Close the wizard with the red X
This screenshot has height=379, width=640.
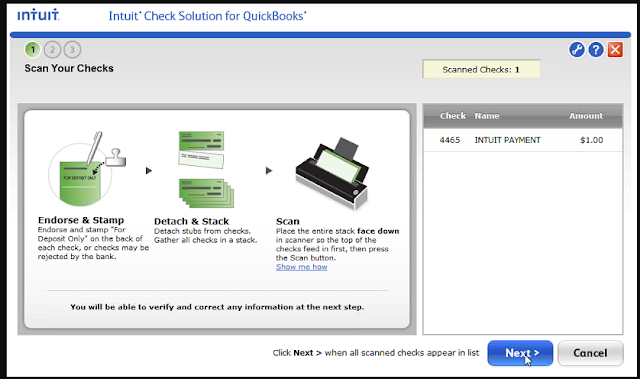point(615,50)
